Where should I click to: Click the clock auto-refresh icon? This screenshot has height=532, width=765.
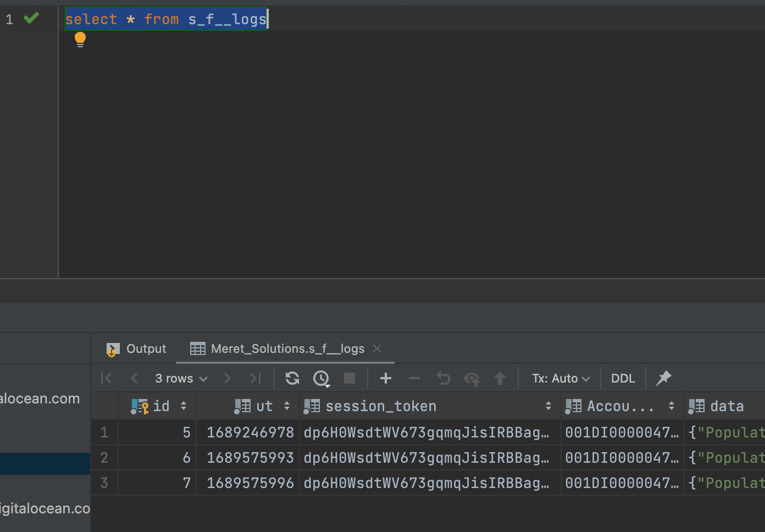(321, 378)
